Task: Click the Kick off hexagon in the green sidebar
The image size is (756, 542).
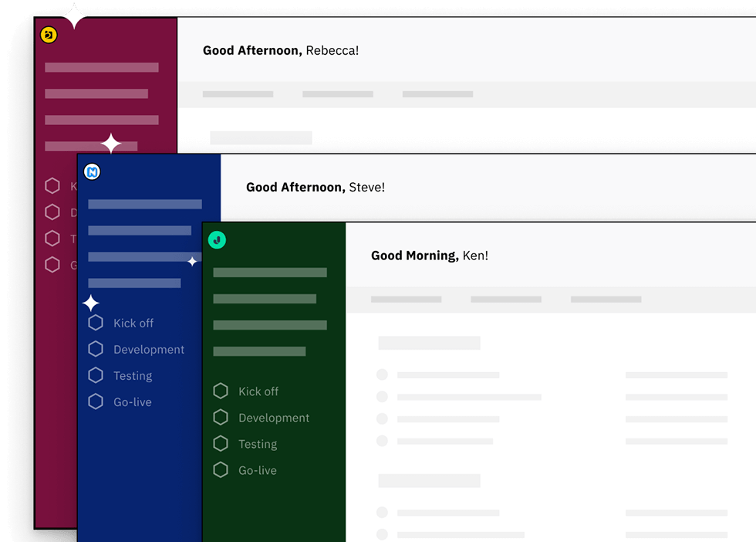Action: [x=221, y=391]
